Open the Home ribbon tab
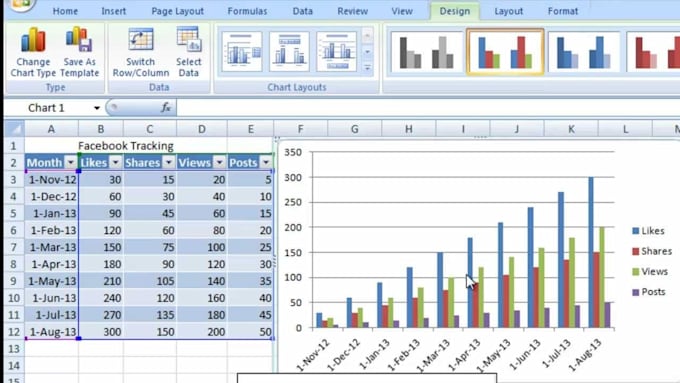 click(x=65, y=11)
